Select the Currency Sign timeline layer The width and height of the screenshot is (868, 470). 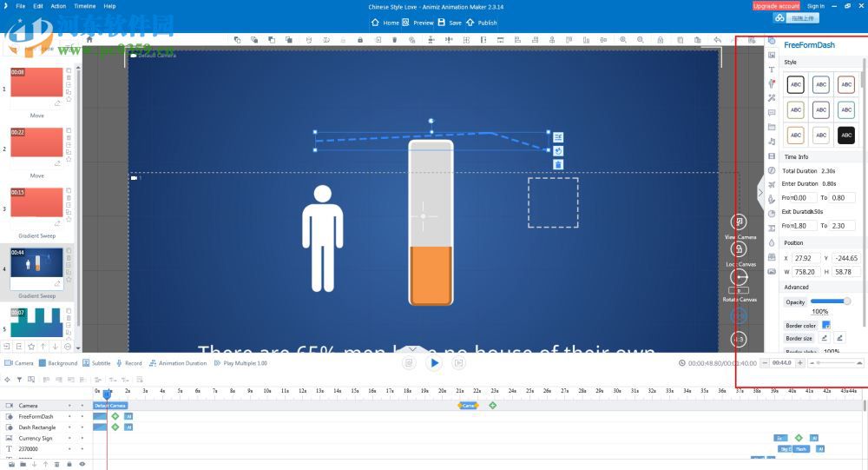(x=36, y=438)
